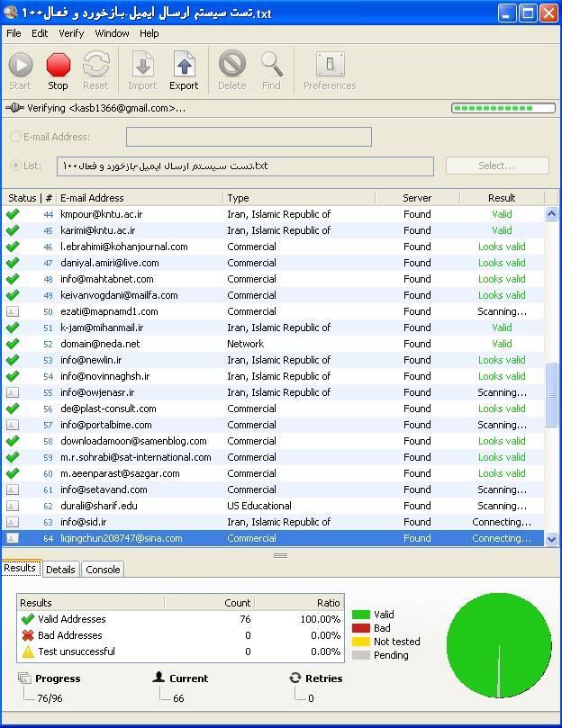Click the red Bad legend swatch
Viewport: 562px width, 728px height.
pyautogui.click(x=361, y=628)
